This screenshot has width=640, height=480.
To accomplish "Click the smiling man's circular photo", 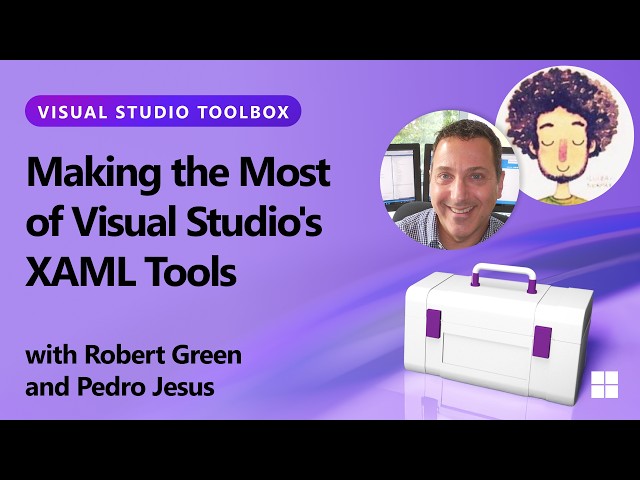I will click(x=449, y=180).
